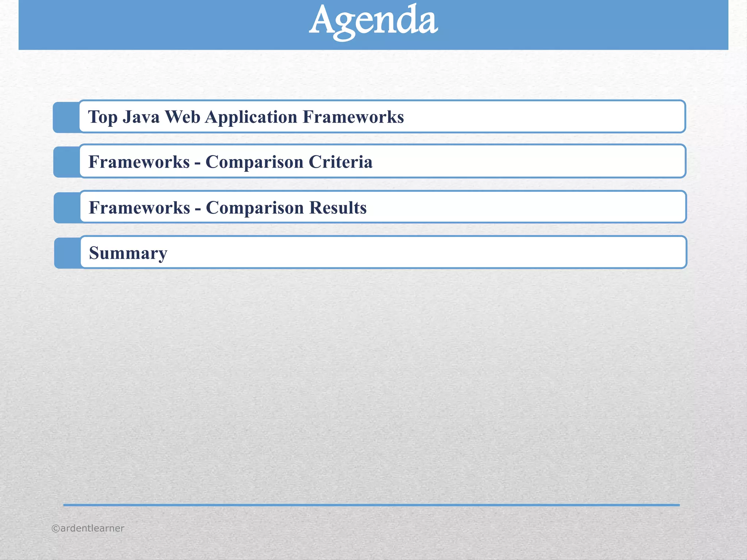The height and width of the screenshot is (560, 747).
Task: Click the word Criteria in second item
Action: coord(340,162)
